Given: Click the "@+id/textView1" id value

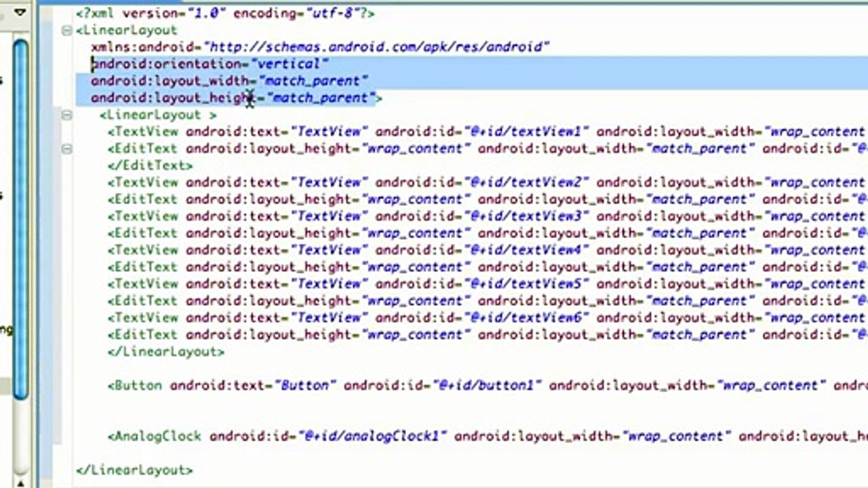Looking at the screenshot, I should (526, 131).
